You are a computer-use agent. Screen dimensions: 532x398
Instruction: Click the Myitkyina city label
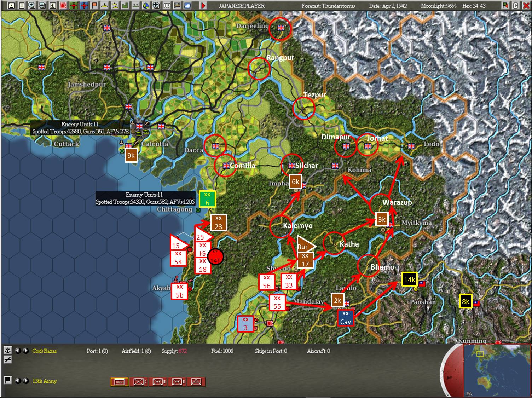point(417,223)
